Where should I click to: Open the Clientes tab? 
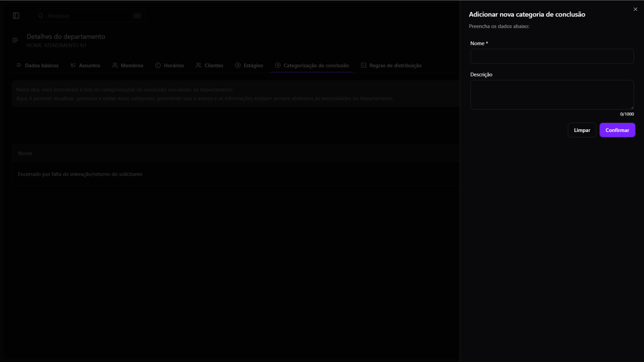point(213,65)
